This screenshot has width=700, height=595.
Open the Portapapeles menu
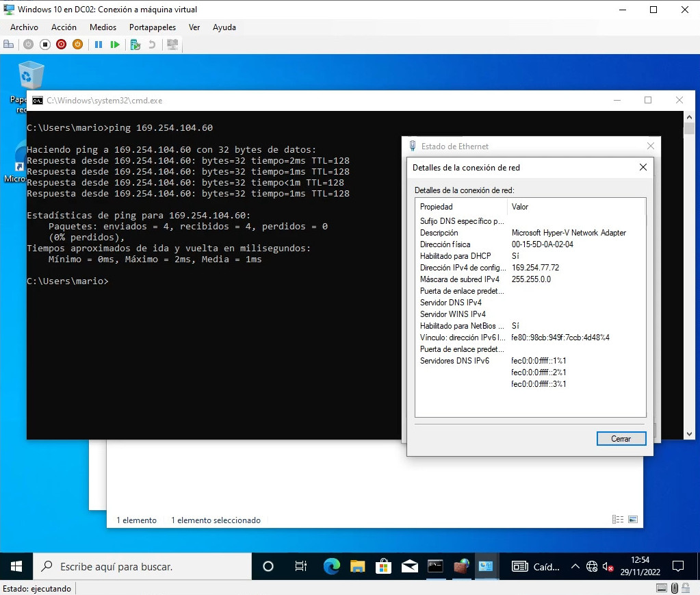[x=152, y=27]
